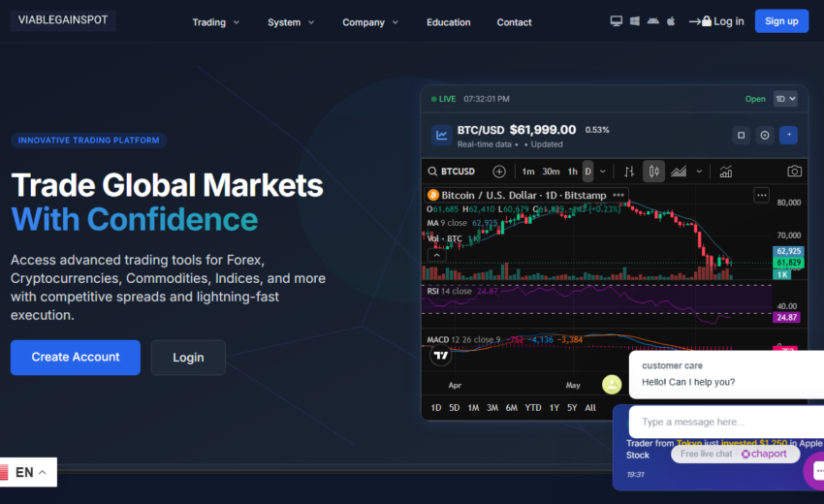Click the 62,925 blue price label
The height and width of the screenshot is (504, 824).
788,251
